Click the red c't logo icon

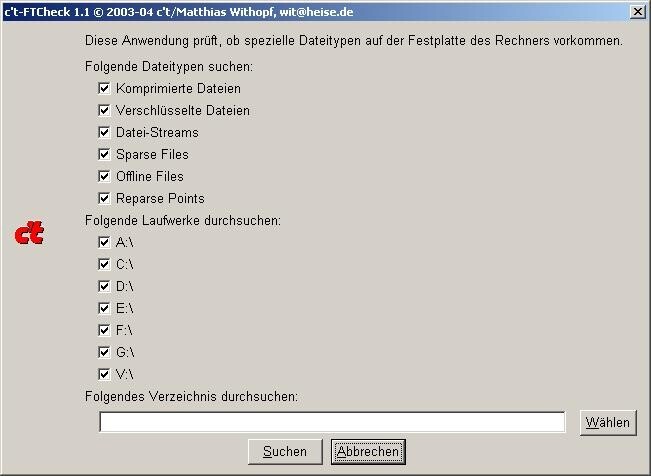(29, 233)
